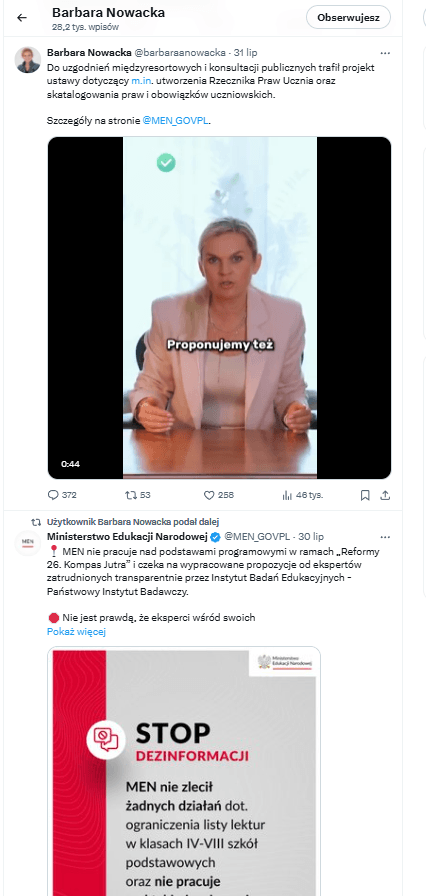The height and width of the screenshot is (896, 426).
Task: Click the Obserwujesz following button
Action: coord(348,17)
